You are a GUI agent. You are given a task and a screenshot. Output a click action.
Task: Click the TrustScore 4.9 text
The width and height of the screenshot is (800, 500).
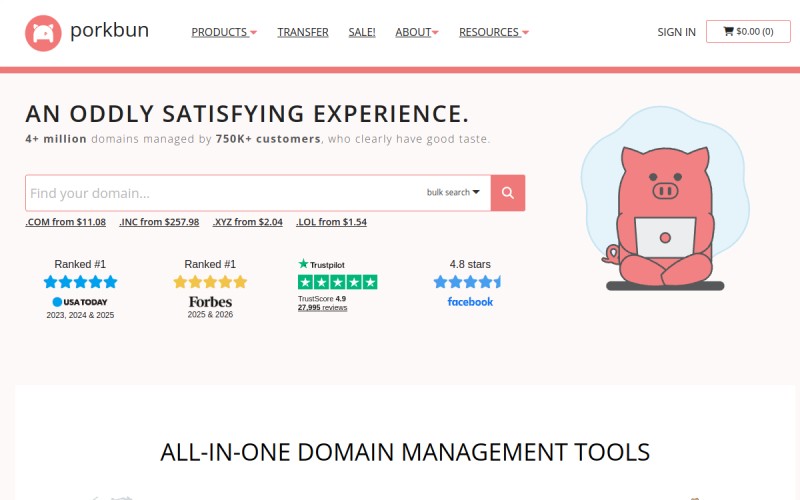(x=322, y=299)
